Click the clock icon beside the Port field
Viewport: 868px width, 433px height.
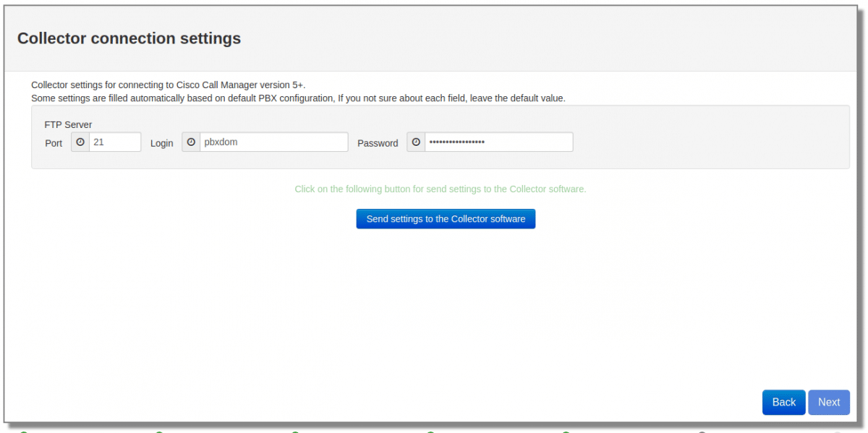[80, 142]
